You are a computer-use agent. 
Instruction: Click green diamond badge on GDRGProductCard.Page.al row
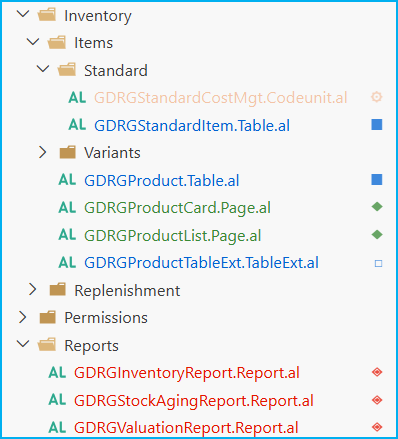coord(377,207)
